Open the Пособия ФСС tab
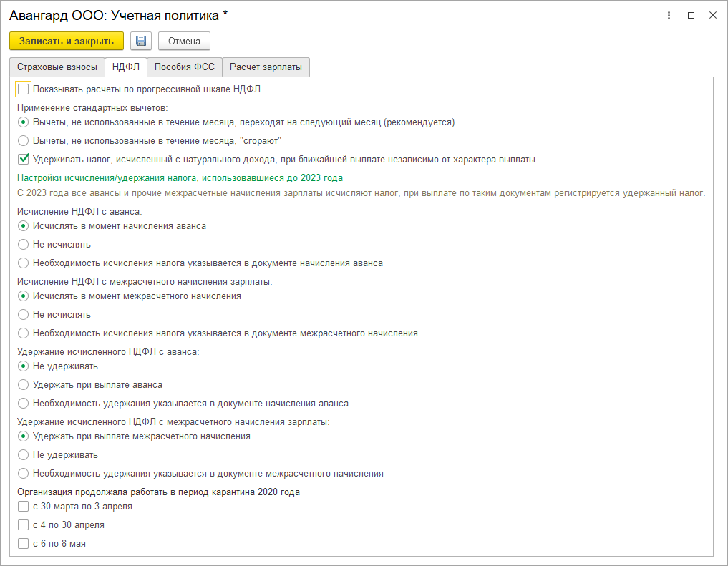The image size is (728, 566). [184, 67]
